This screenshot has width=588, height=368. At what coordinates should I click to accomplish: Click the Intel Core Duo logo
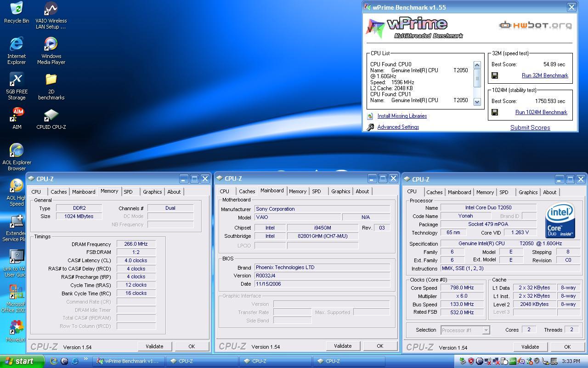(560, 221)
